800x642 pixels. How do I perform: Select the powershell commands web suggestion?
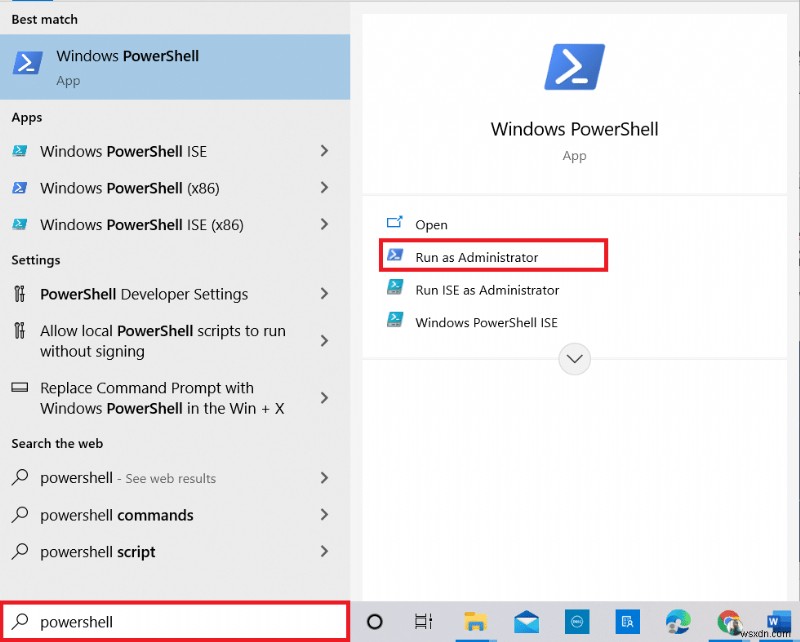point(117,515)
